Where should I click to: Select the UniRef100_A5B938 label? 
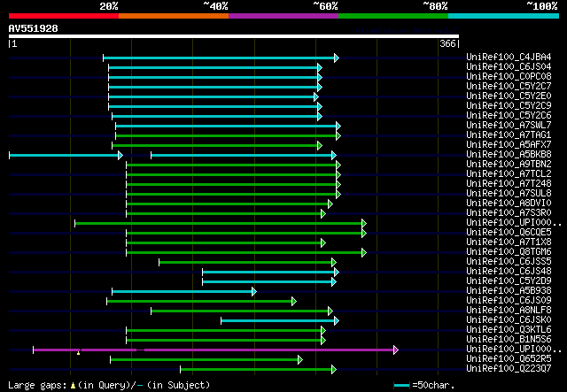pos(509,291)
